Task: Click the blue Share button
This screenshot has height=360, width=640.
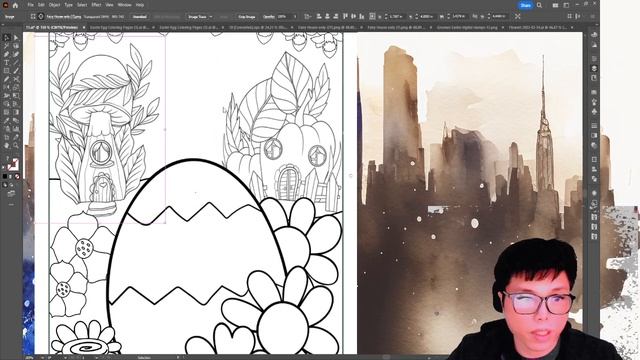Action: (525, 5)
